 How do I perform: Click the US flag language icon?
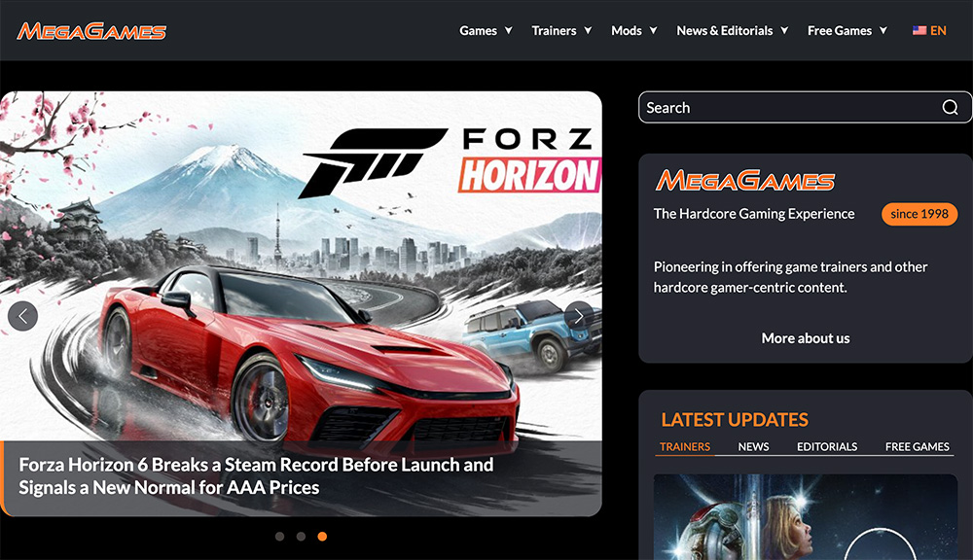(x=919, y=30)
